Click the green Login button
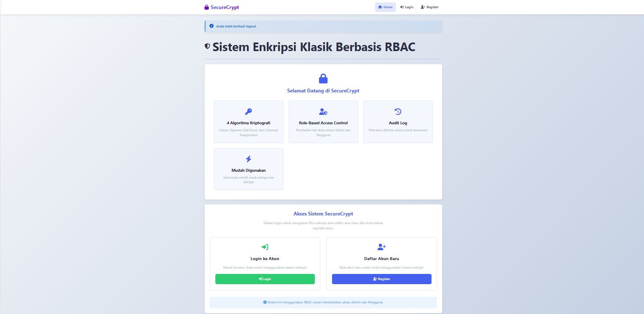The height and width of the screenshot is (314, 644). 265,279
